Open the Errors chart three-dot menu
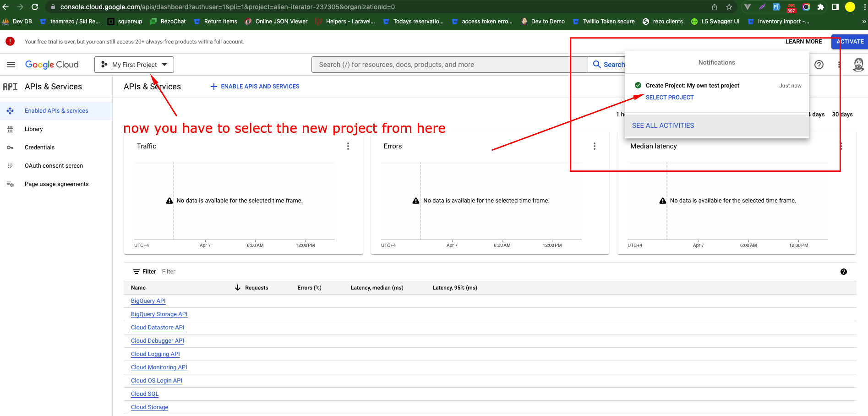 coord(595,146)
